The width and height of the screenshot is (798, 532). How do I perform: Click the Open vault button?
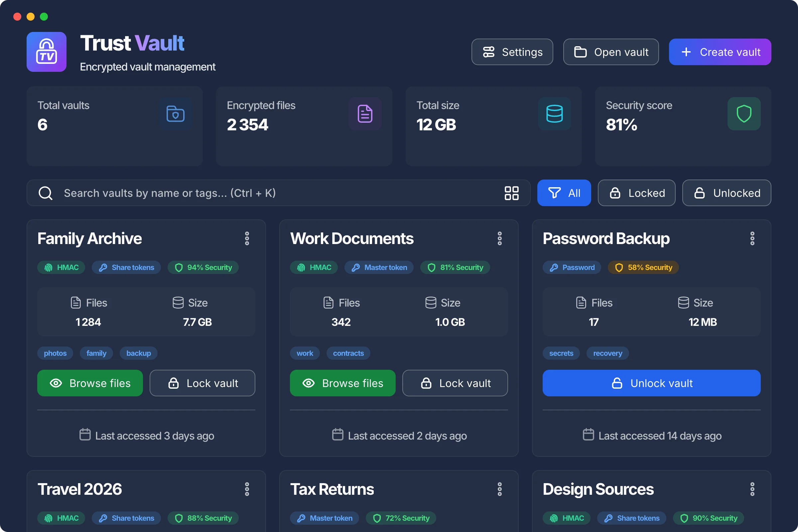611,52
